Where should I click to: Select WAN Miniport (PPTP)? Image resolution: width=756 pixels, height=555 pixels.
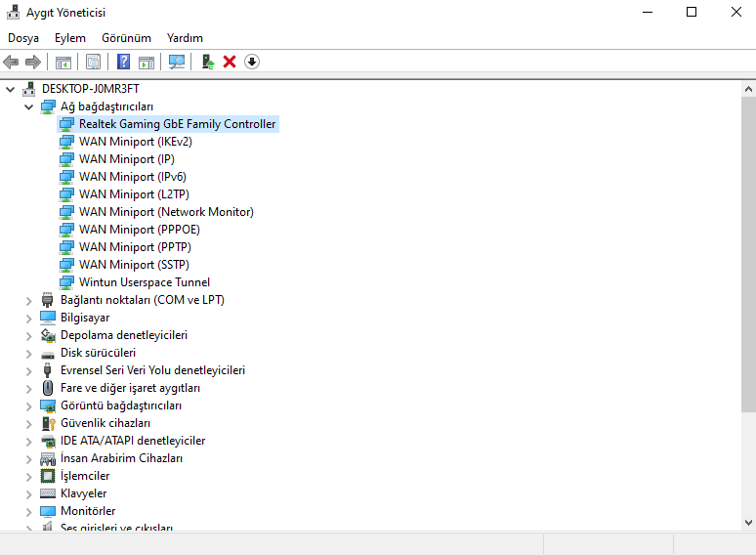point(135,247)
